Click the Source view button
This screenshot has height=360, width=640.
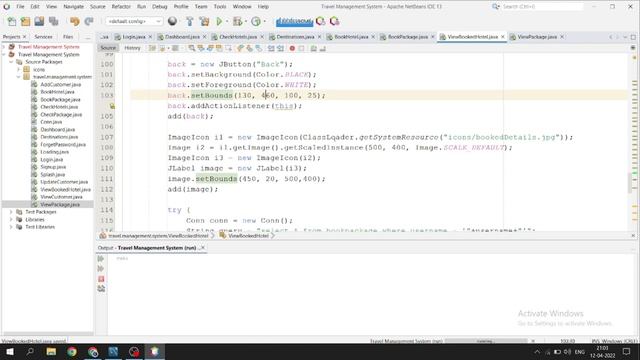(108, 48)
